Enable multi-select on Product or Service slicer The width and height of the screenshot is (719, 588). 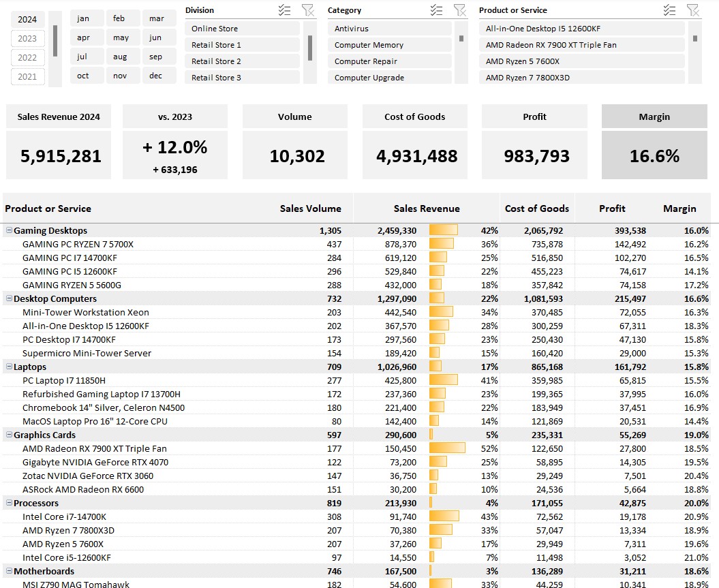point(669,10)
